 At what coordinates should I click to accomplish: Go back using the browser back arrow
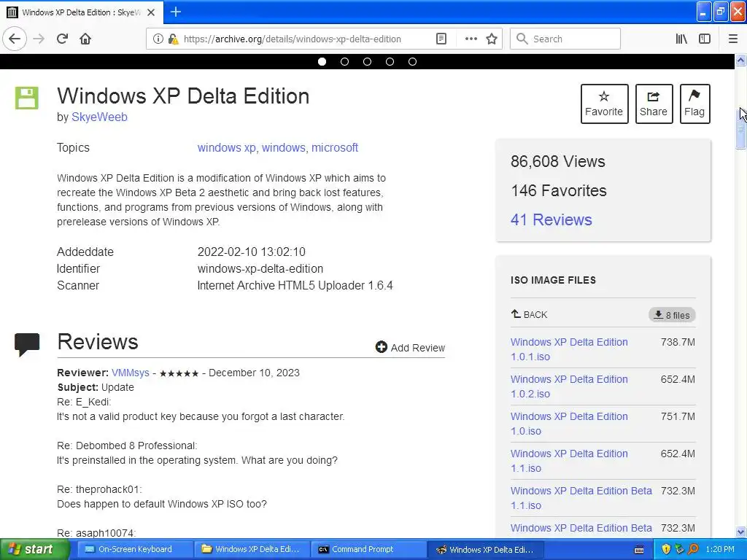15,39
